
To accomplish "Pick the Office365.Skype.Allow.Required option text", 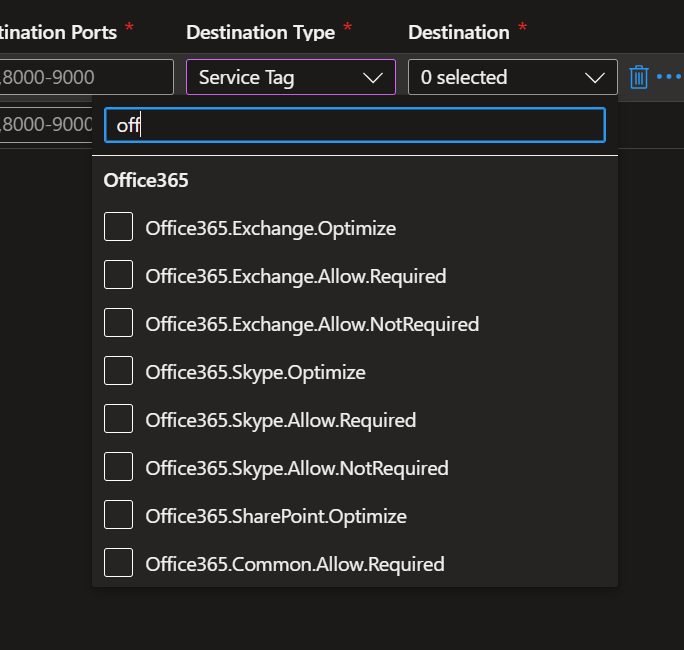I will 280,420.
